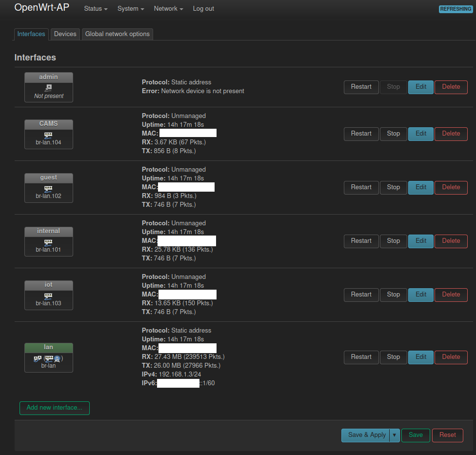This screenshot has height=455, width=476.
Task: Edit the guest interface
Action: (x=421, y=188)
